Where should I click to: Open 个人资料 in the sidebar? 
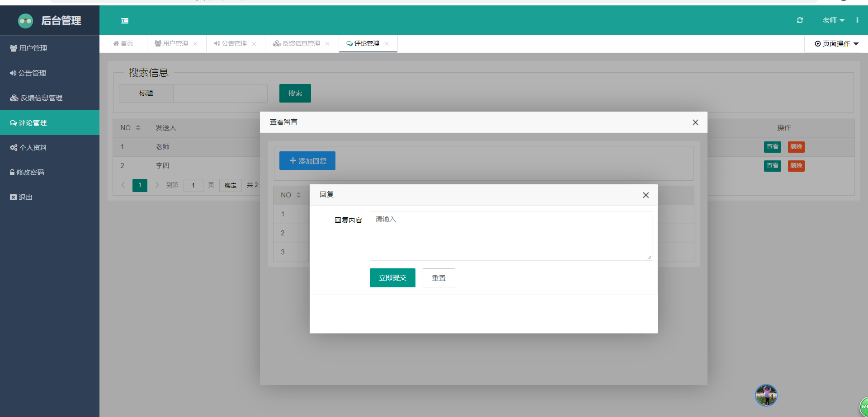[50, 147]
